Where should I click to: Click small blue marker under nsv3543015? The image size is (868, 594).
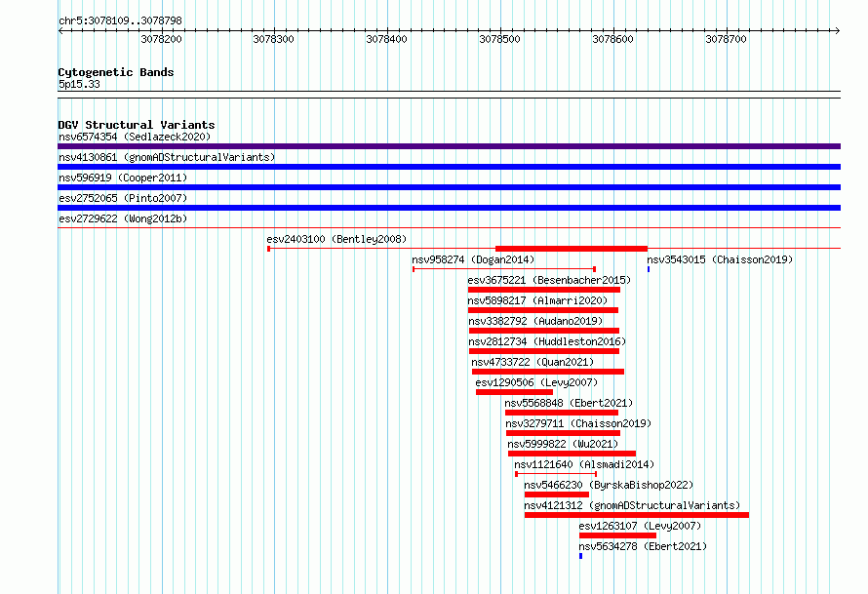coord(649,269)
